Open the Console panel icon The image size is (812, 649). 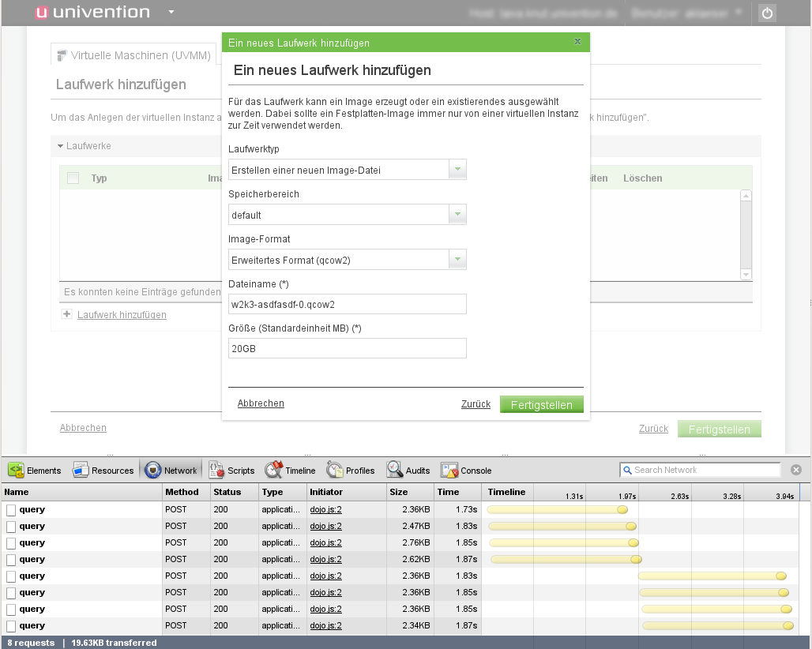(x=449, y=471)
